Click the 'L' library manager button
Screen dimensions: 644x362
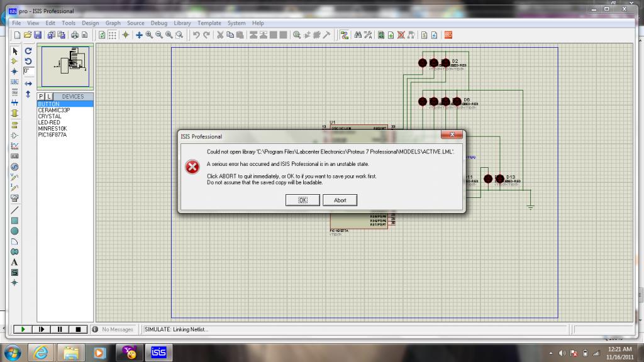(48, 96)
